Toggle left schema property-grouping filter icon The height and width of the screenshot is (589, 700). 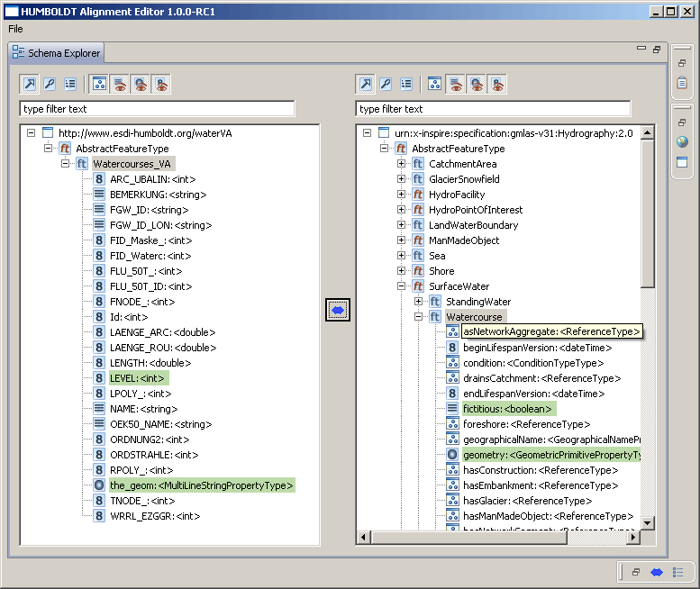pos(99,84)
